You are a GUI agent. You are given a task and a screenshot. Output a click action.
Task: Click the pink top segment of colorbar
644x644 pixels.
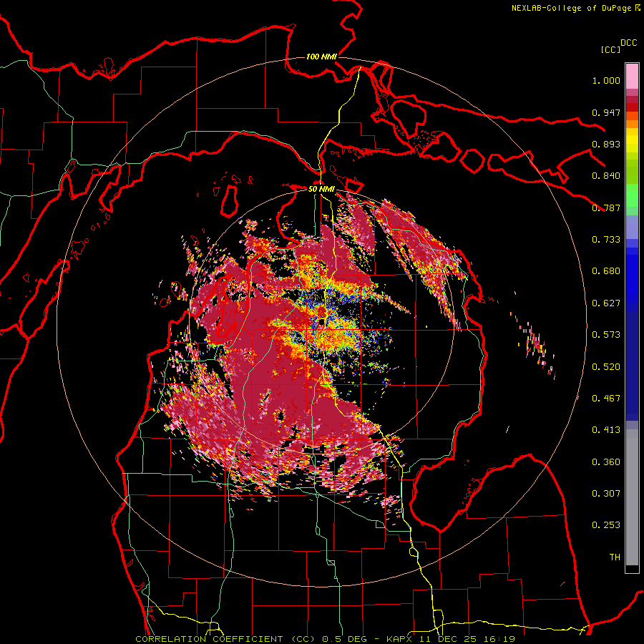click(632, 76)
